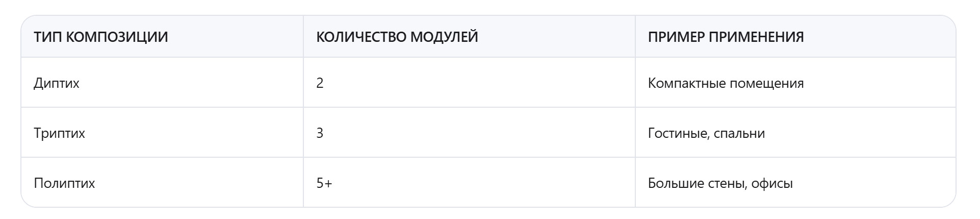The height and width of the screenshot is (219, 980).
Task: Click the word 'Гостиные'
Action: [677, 133]
